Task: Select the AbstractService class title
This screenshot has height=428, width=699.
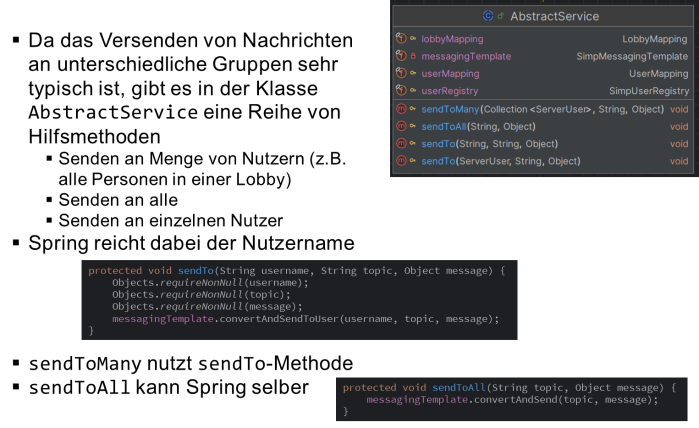Action: click(x=554, y=16)
